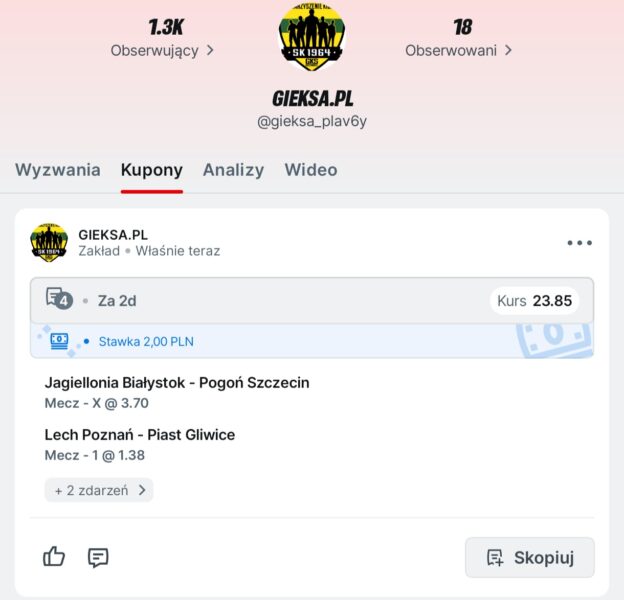Click the copy-coupon icon inside Skopiuj
This screenshot has width=624, height=600.
click(495, 557)
